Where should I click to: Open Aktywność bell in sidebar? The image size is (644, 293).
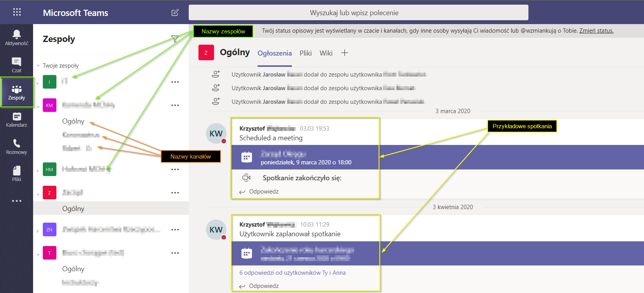click(x=16, y=38)
